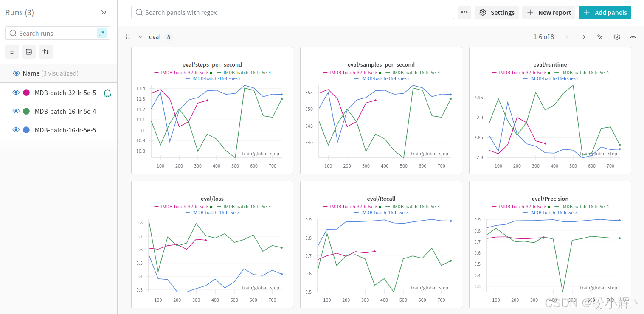
Task: Click New report button
Action: tap(549, 12)
